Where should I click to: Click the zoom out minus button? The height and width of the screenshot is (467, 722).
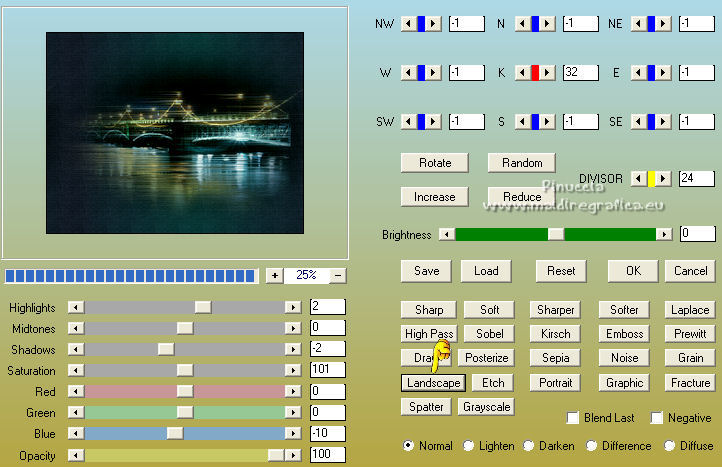click(x=338, y=275)
